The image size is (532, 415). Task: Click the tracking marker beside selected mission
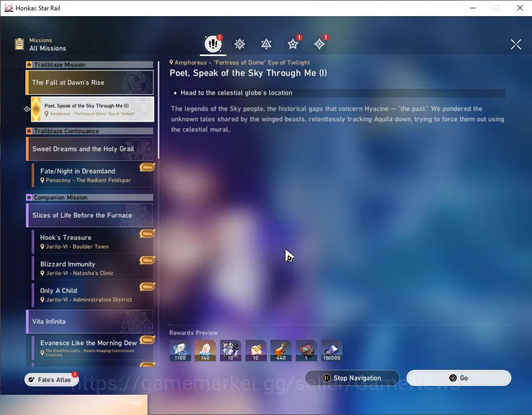(x=27, y=109)
